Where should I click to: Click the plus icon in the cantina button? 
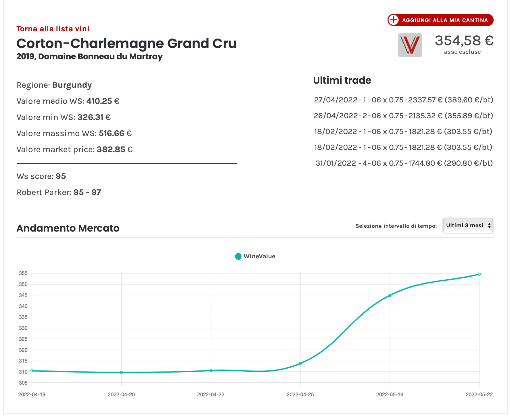click(x=393, y=20)
